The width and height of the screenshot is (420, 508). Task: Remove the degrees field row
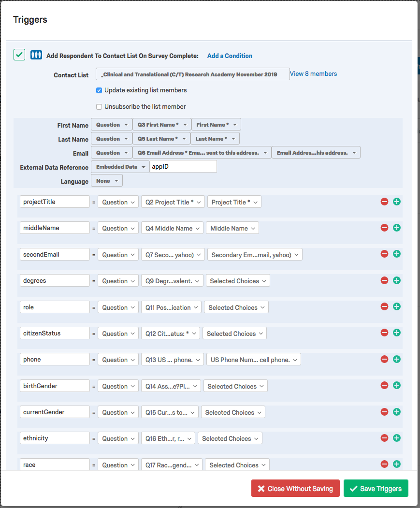[x=384, y=280]
